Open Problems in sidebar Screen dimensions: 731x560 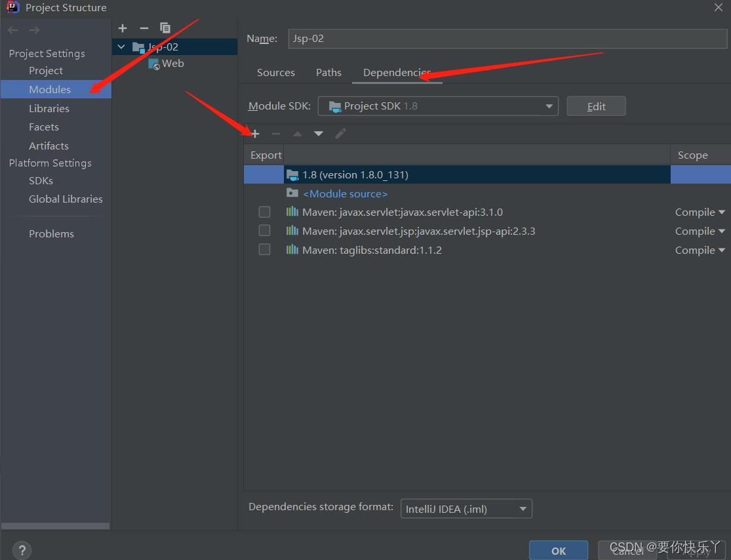[51, 234]
